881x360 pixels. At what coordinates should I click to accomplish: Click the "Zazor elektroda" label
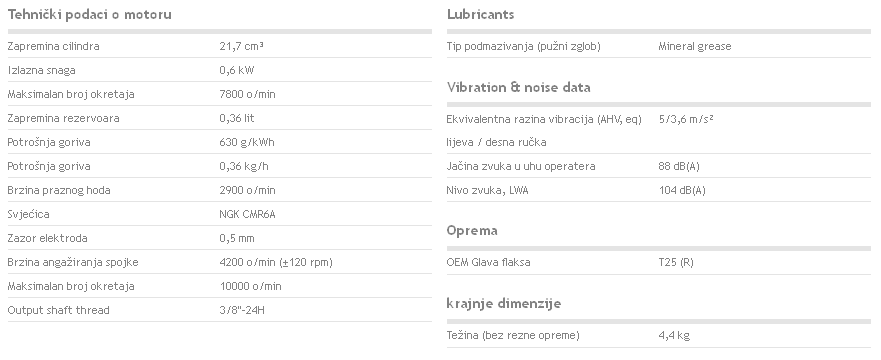(x=47, y=239)
